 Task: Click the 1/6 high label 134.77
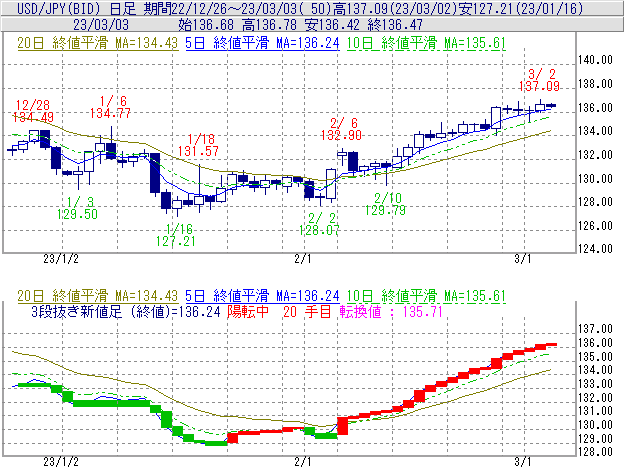[110, 113]
